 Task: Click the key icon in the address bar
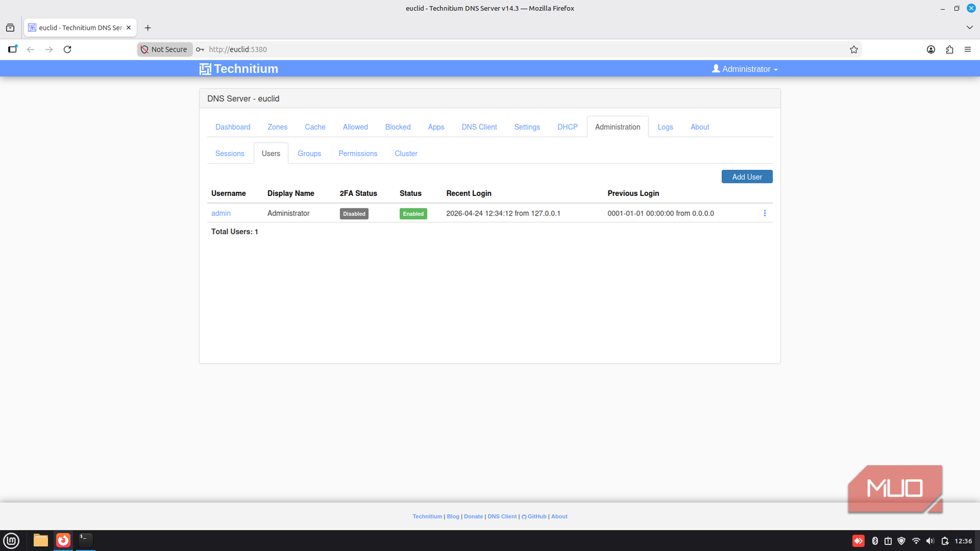[x=198, y=49]
